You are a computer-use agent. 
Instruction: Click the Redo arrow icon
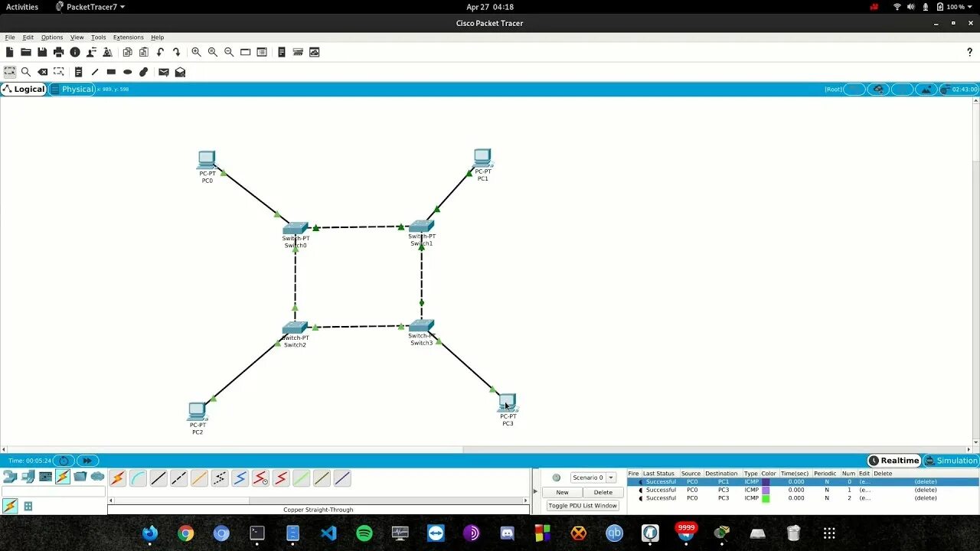(x=176, y=52)
